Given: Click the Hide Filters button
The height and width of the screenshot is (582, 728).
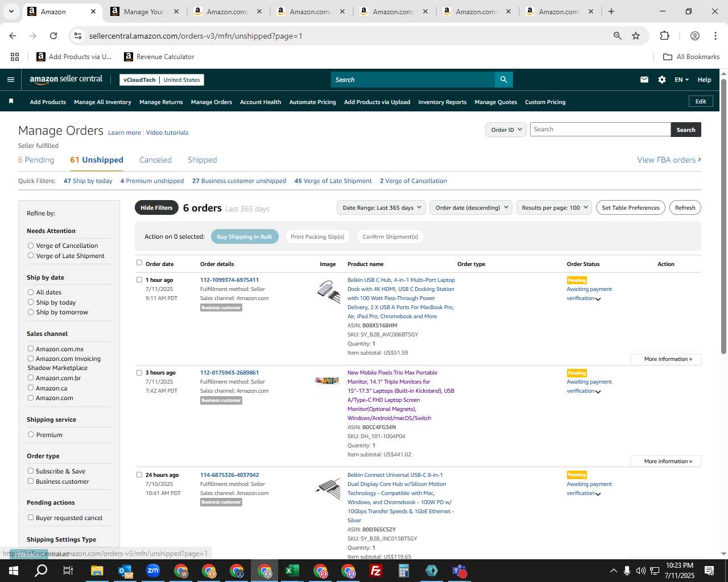Looking at the screenshot, I should coord(156,208).
